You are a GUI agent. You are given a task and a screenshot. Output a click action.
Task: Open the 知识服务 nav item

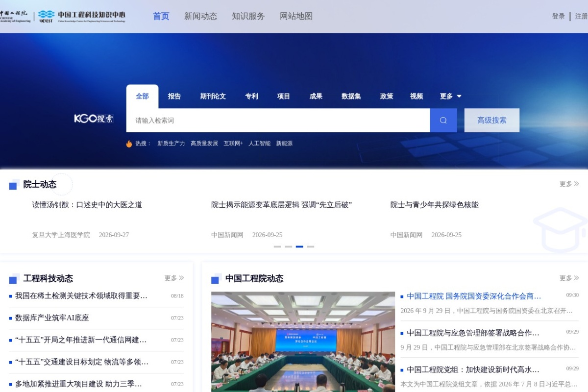[x=248, y=16]
